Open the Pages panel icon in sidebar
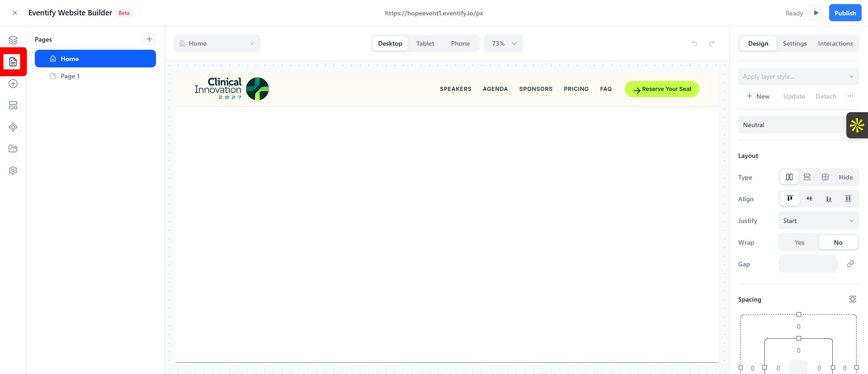Screen dimensions: 868x374 pos(13,62)
